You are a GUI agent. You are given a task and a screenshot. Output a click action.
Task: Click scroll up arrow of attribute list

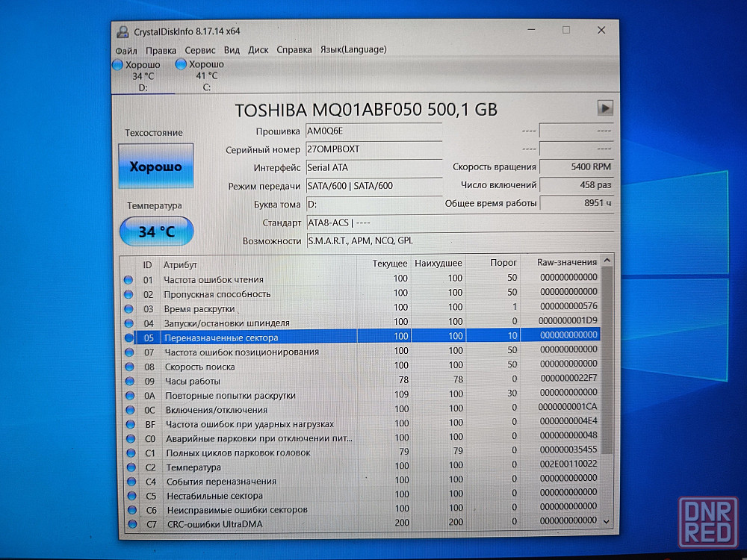[x=607, y=261]
